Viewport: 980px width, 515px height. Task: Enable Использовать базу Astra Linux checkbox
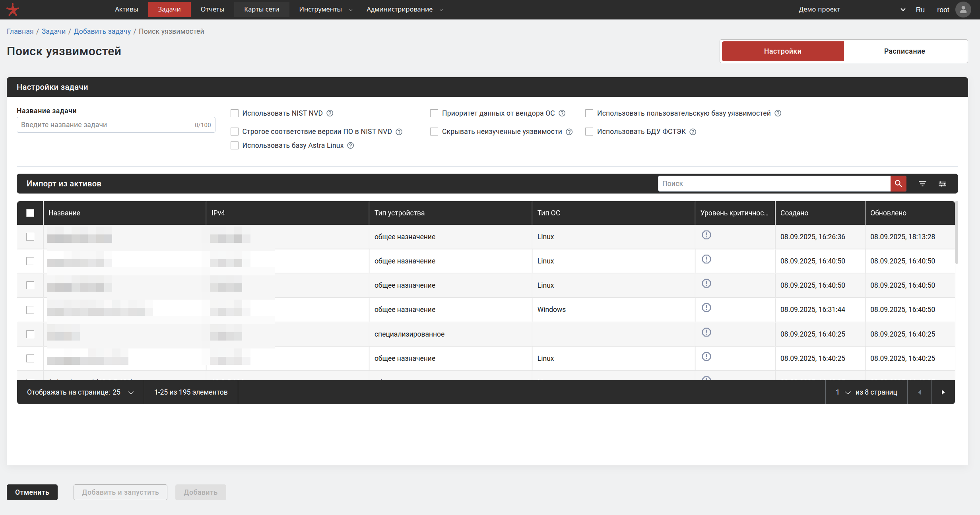pyautogui.click(x=235, y=145)
